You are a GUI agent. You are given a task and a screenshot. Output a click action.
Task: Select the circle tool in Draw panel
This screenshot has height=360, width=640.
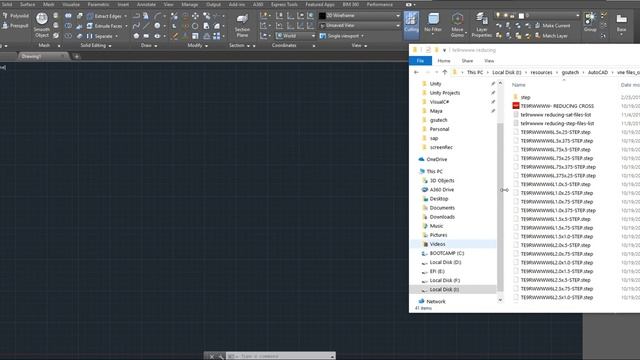pyautogui.click(x=157, y=26)
